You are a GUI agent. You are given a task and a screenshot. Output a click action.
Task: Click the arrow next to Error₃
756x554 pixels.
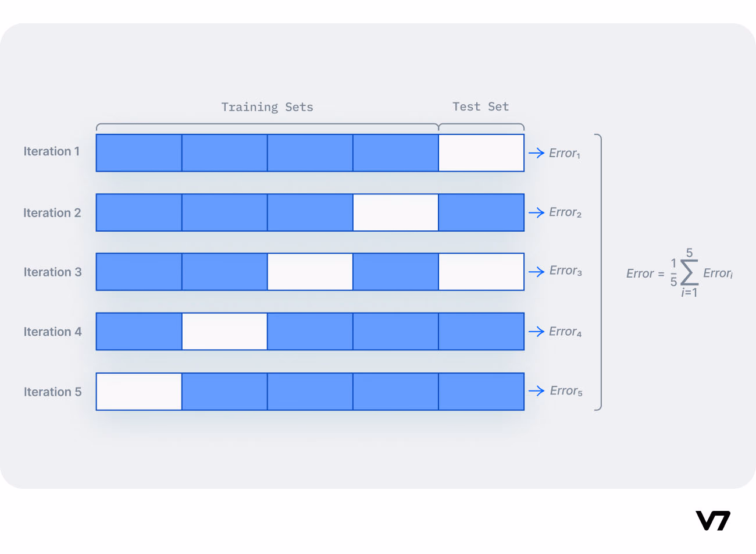point(536,272)
